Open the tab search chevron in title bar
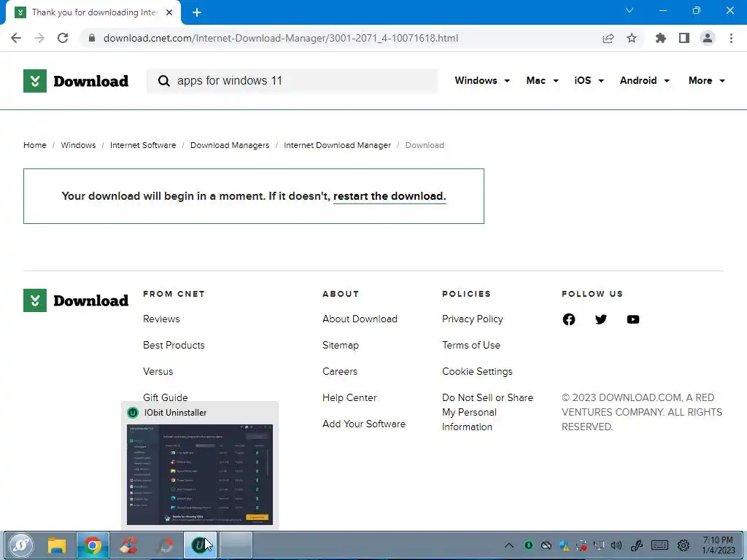 [x=630, y=10]
